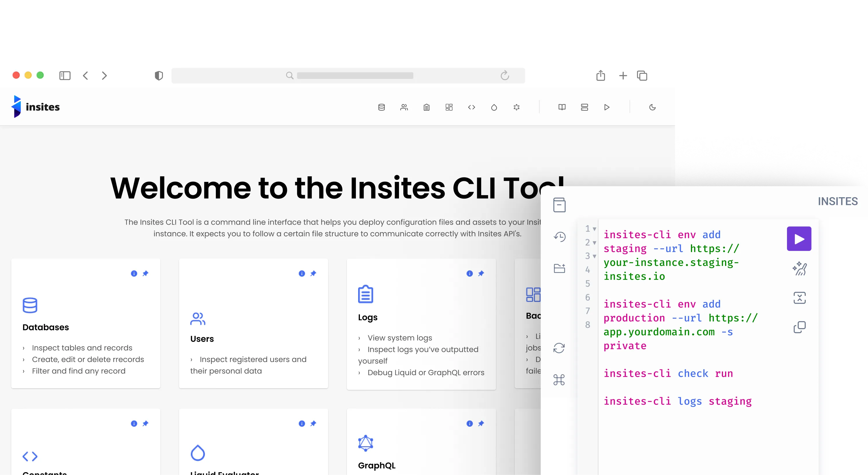Run the commands with purple play button
This screenshot has width=868, height=475.
click(799, 239)
